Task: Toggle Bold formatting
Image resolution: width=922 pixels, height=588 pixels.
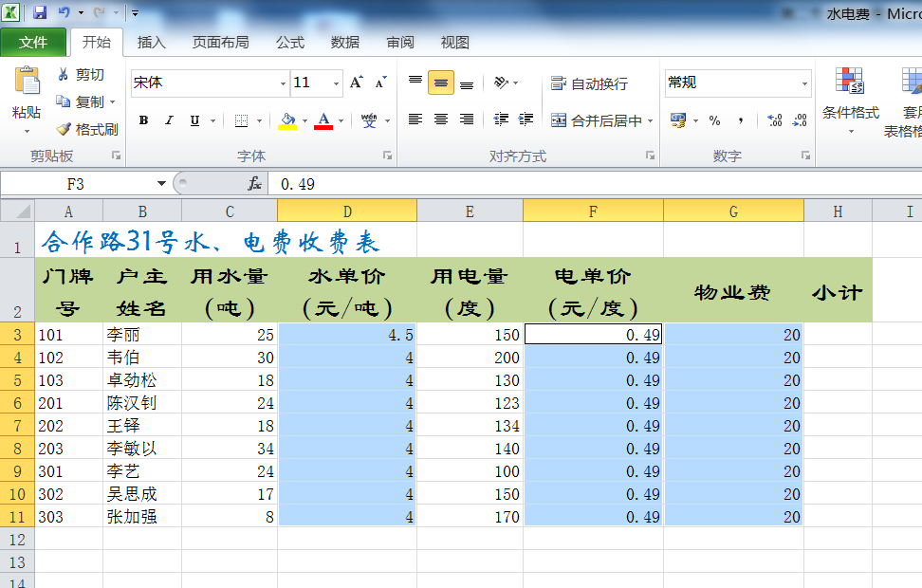Action: 143,120
